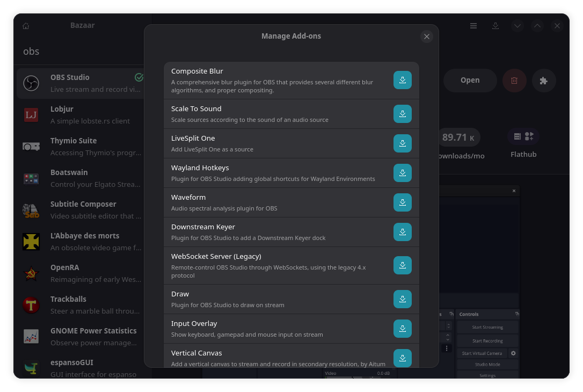Install the WebSocket Server (Legacy) plugin
This screenshot has height=392, width=583.
[403, 265]
